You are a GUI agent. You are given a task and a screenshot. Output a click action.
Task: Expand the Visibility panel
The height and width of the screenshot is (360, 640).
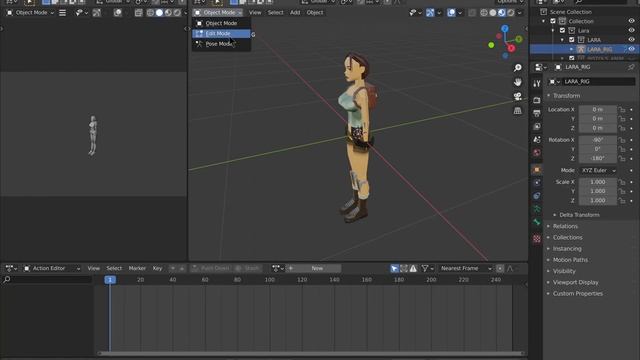(x=564, y=271)
